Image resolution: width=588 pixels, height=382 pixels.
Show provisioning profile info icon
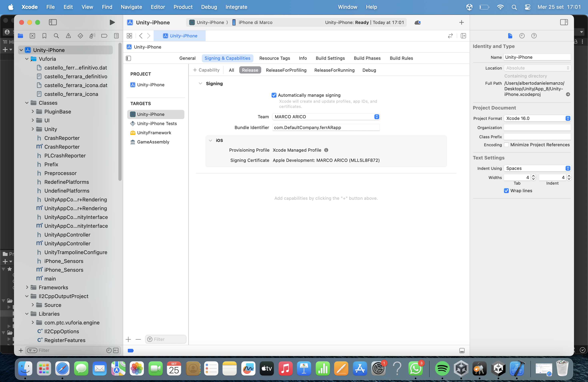(x=326, y=150)
